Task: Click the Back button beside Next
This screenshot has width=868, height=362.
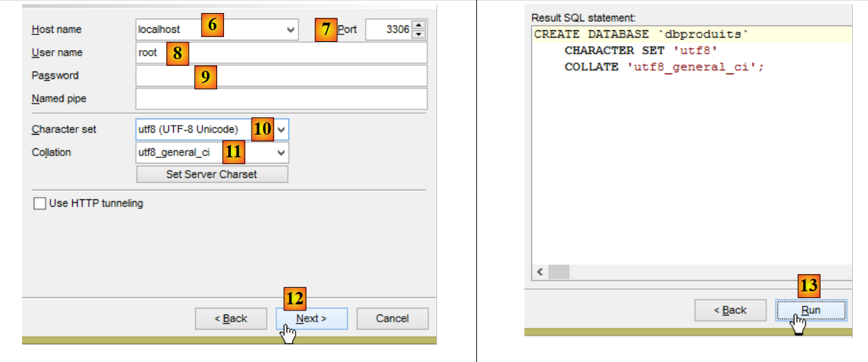Action: click(x=230, y=319)
